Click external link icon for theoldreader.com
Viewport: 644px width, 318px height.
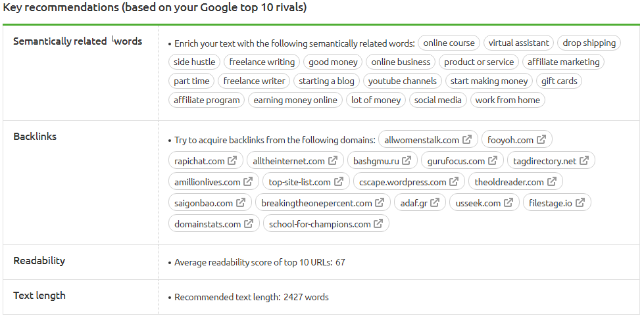(x=552, y=182)
